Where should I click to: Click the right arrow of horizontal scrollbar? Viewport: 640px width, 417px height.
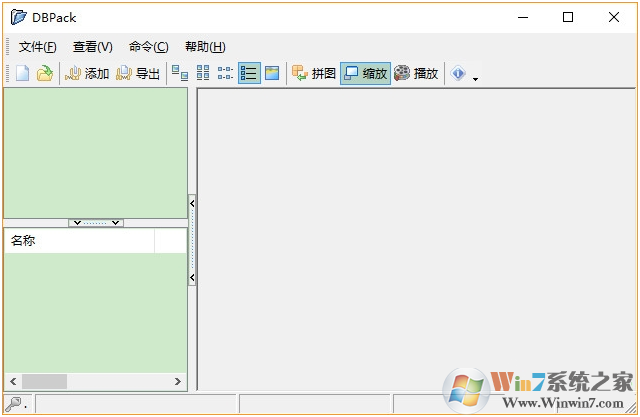tap(179, 382)
